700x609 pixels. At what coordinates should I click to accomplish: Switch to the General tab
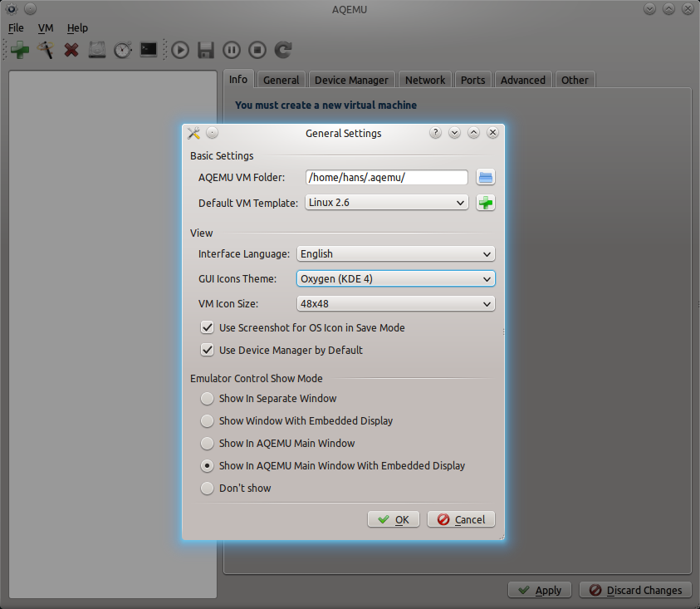(x=281, y=80)
